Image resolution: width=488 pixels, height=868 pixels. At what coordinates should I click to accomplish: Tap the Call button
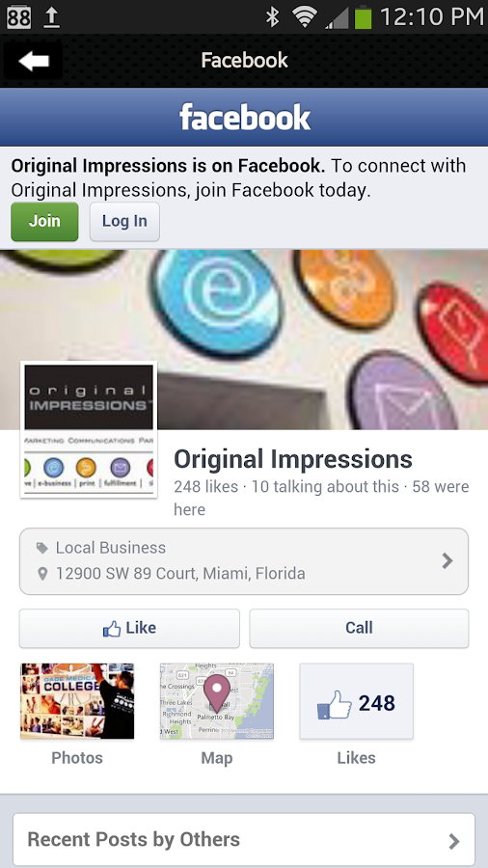pyautogui.click(x=359, y=628)
